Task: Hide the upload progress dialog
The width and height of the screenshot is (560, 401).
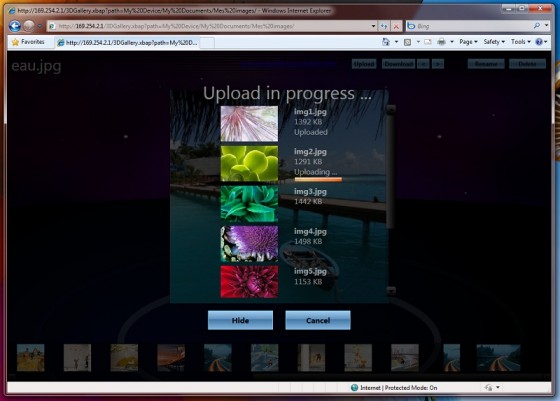Action: click(240, 320)
